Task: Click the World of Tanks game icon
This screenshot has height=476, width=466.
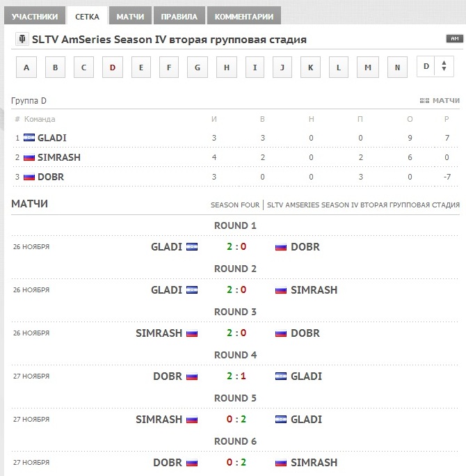Action: point(22,39)
